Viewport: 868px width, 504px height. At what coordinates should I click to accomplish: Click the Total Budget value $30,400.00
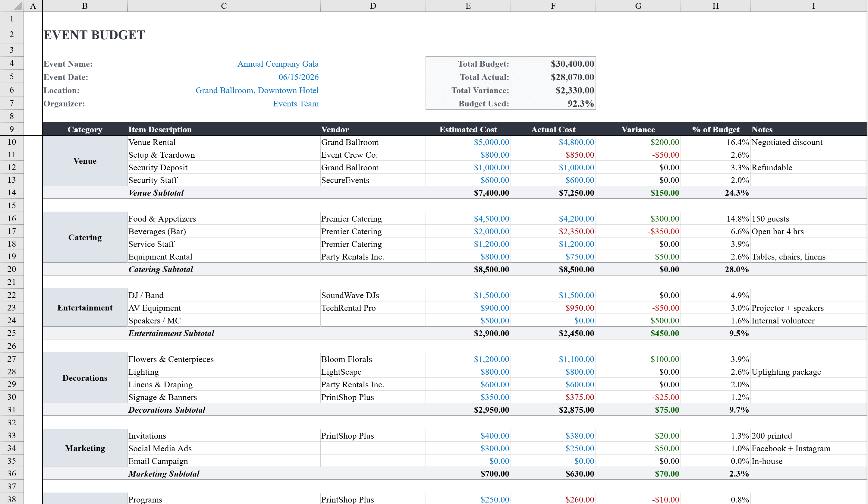pyautogui.click(x=572, y=64)
